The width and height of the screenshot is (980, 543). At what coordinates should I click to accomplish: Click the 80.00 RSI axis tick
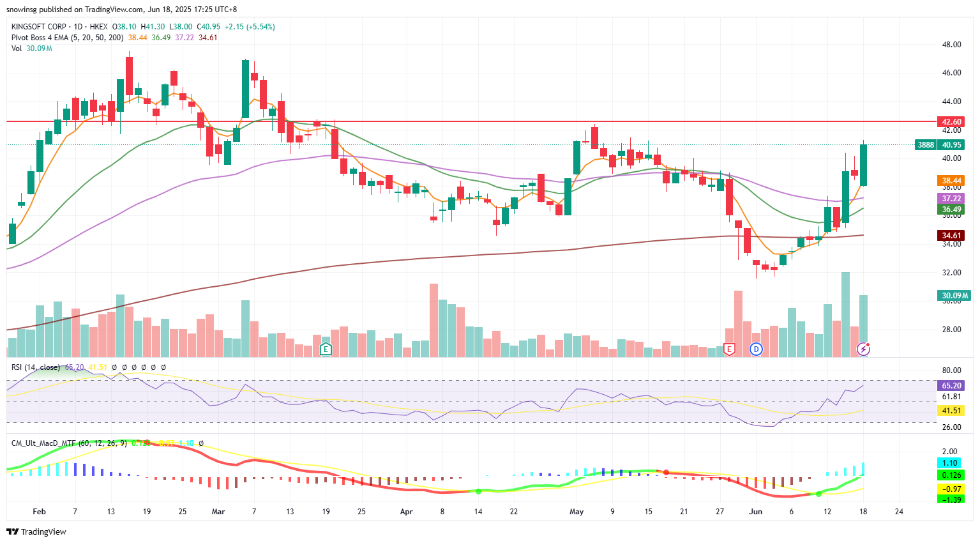coord(951,371)
